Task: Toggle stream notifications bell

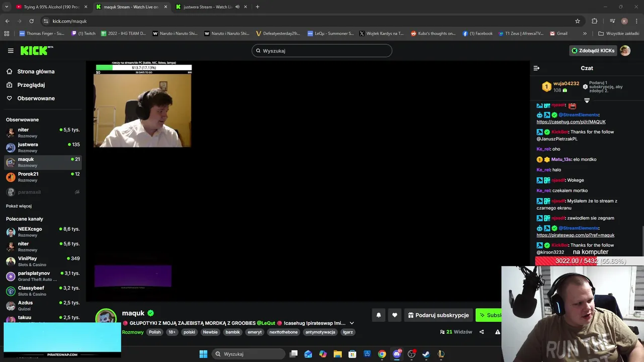Action: [378, 315]
